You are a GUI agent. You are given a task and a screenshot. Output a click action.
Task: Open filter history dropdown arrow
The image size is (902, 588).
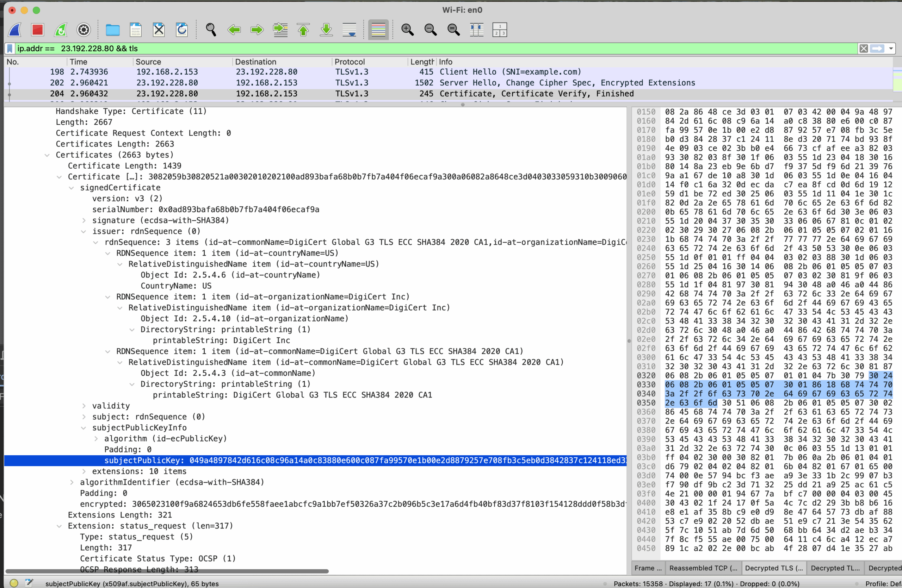coord(891,49)
